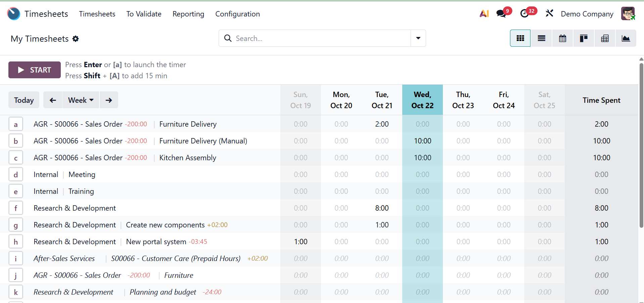Open the Reporting menu

coord(188,14)
